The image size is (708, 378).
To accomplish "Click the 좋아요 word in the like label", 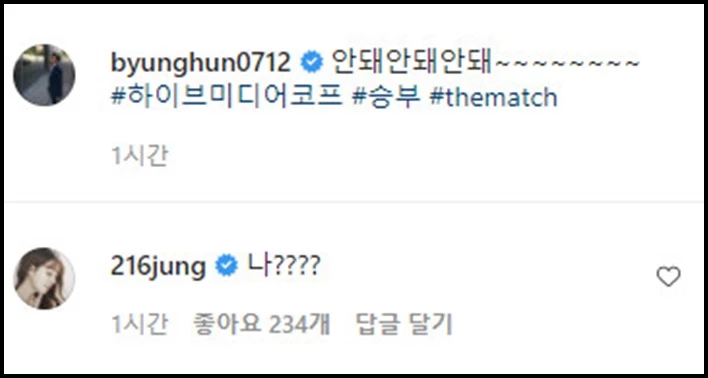I will point(228,324).
